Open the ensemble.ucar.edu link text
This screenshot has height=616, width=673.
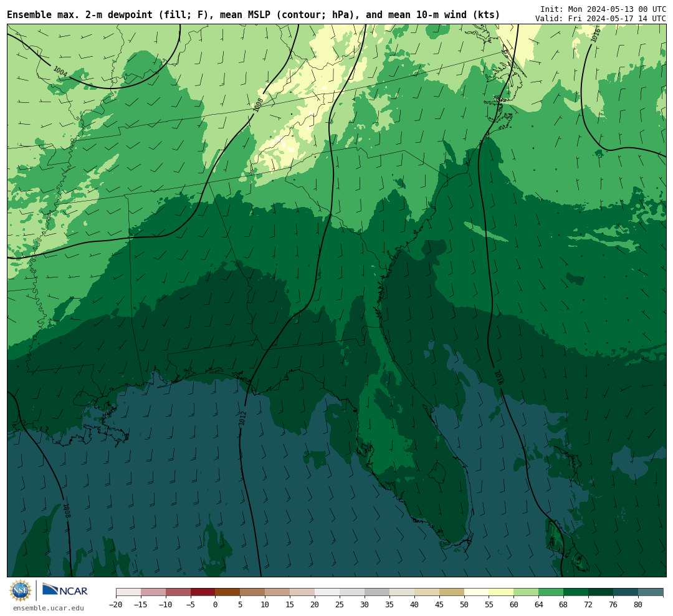click(x=49, y=608)
